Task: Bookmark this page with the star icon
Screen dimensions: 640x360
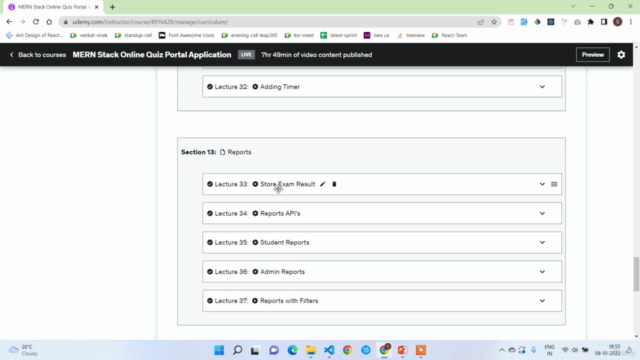Action: click(494, 22)
